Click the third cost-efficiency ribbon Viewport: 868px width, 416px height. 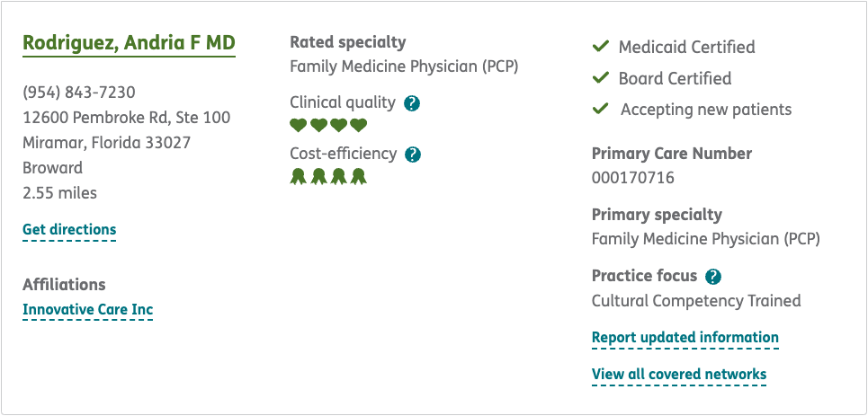click(339, 176)
